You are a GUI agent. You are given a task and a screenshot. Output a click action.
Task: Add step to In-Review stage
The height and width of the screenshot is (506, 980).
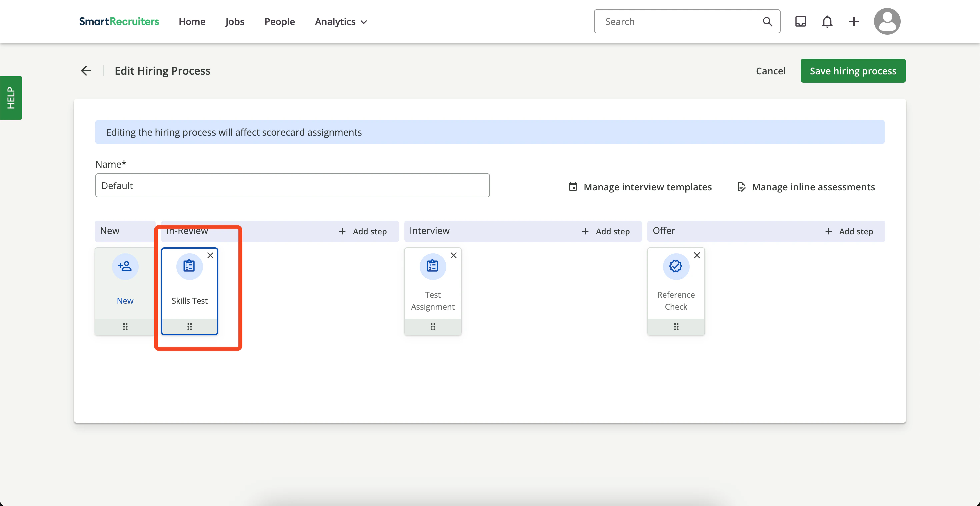click(x=363, y=231)
